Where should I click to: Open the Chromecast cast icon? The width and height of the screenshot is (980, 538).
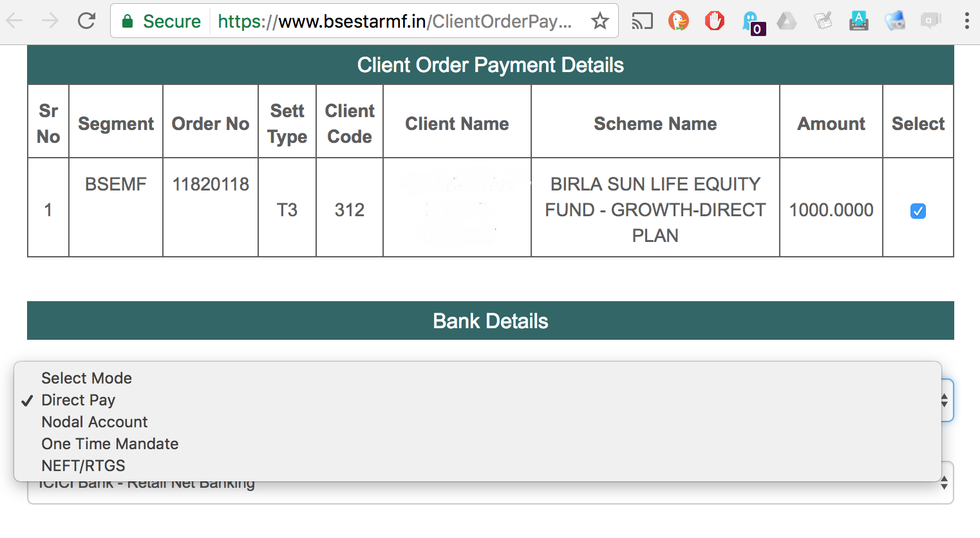(642, 21)
